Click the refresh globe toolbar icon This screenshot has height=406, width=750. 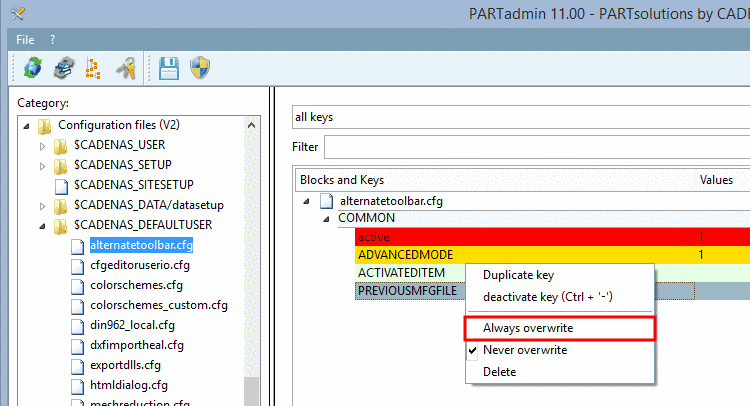point(33,68)
